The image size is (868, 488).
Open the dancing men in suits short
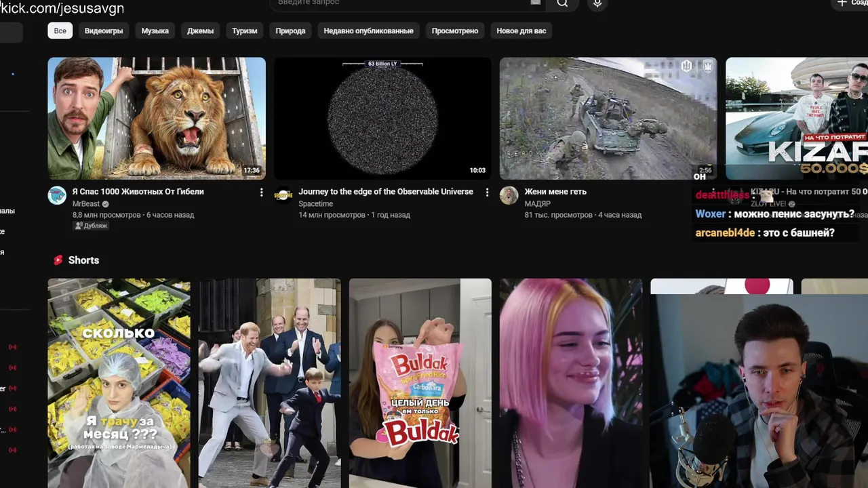click(269, 383)
